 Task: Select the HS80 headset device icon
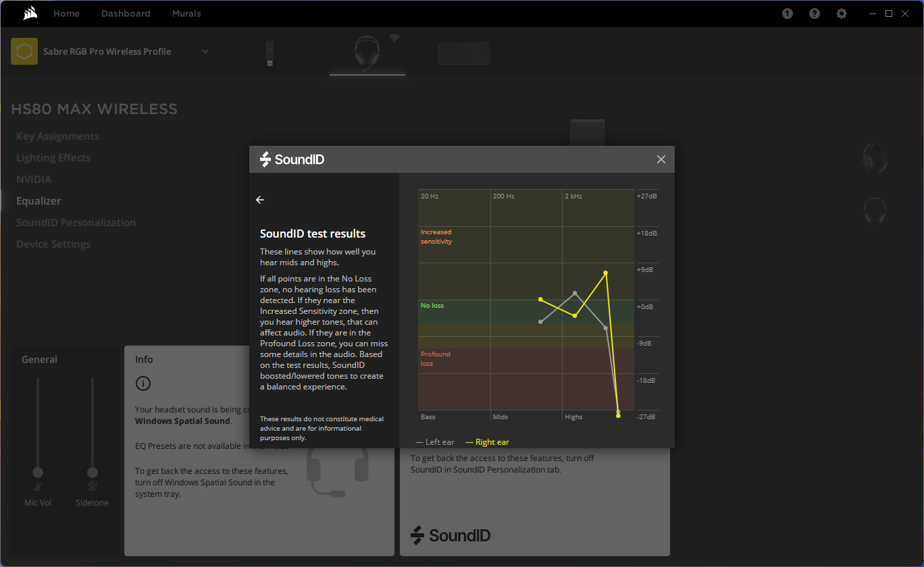coord(367,53)
